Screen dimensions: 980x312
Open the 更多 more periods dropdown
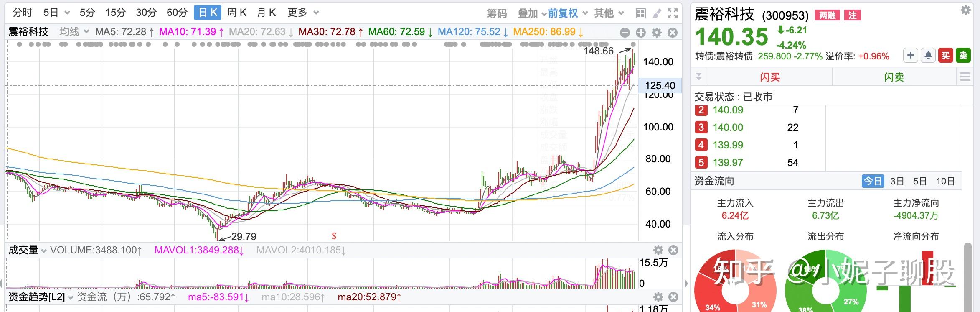click(303, 13)
